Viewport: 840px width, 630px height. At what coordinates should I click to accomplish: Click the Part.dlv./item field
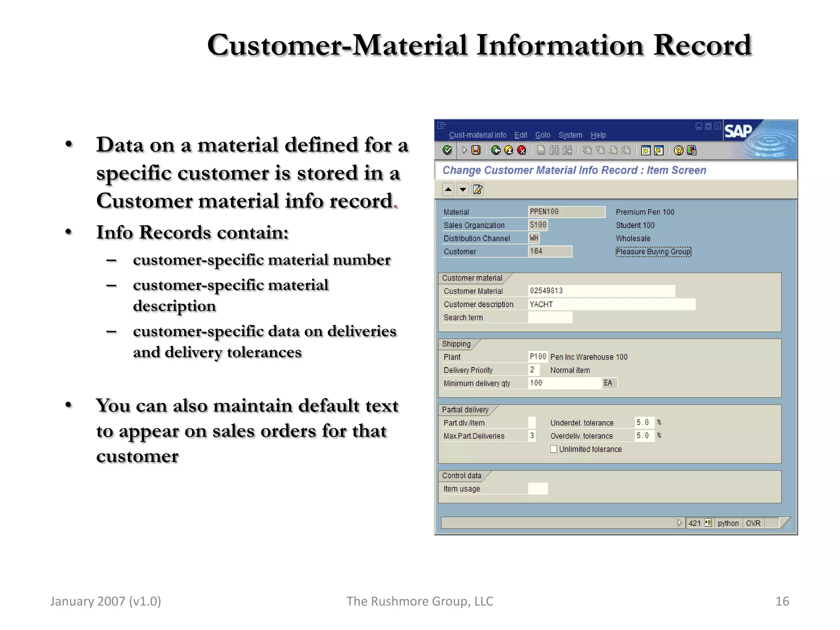coord(532,422)
